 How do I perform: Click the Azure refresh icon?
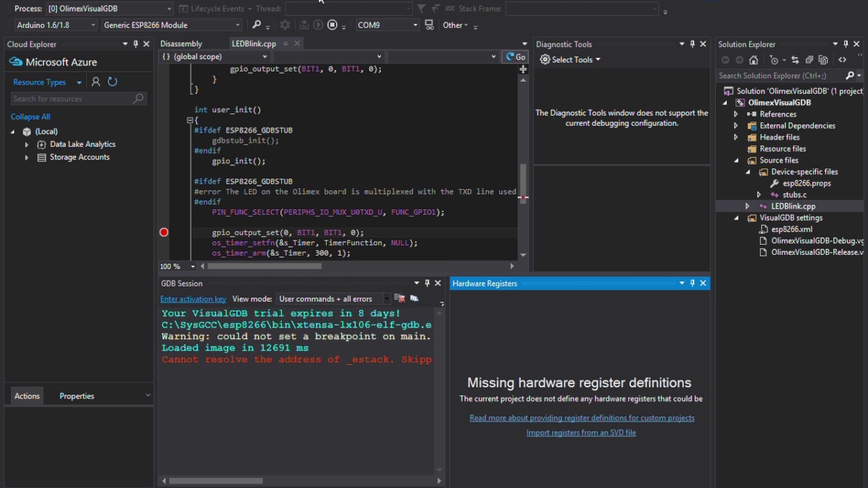113,82
